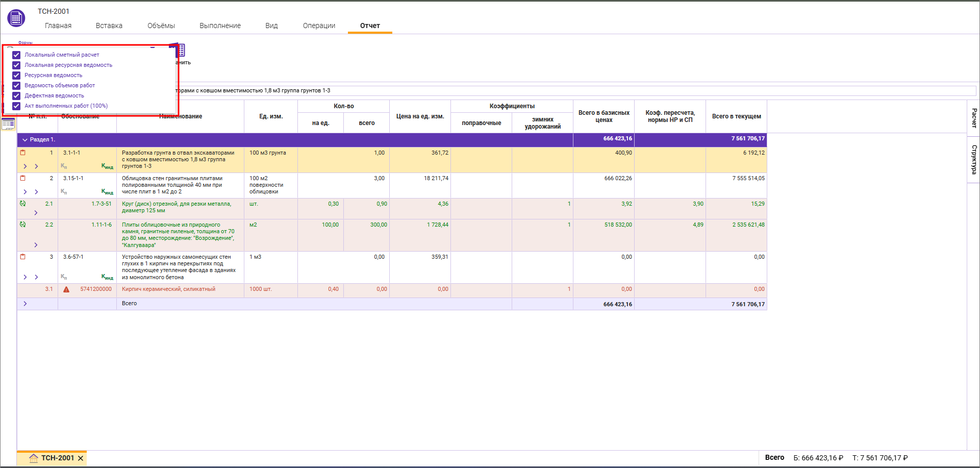The height and width of the screenshot is (468, 980).
Task: Click the calculator app logo icon
Action: [x=16, y=18]
